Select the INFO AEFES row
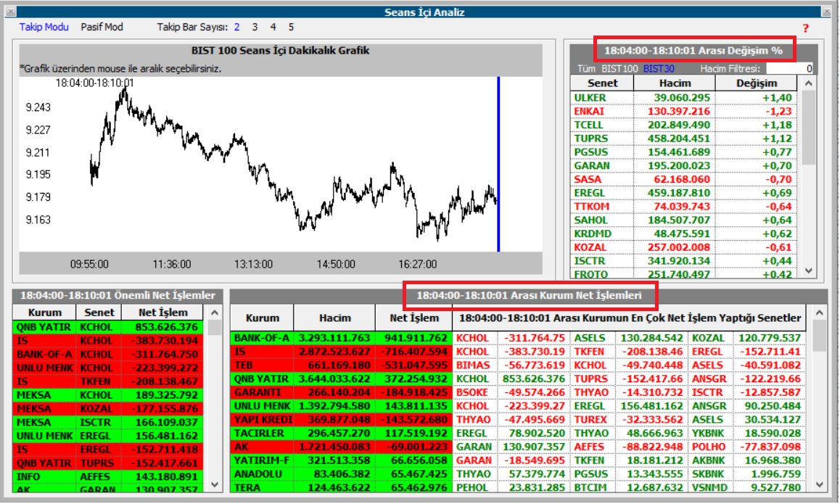 (x=108, y=476)
